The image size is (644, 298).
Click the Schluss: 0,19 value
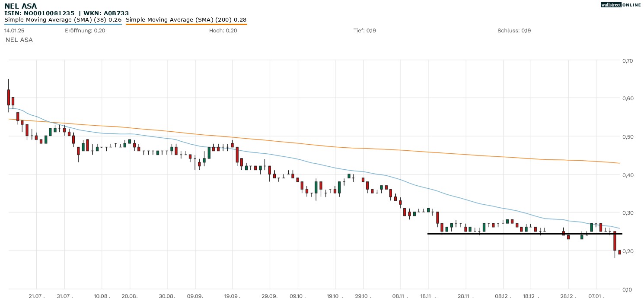tap(514, 31)
